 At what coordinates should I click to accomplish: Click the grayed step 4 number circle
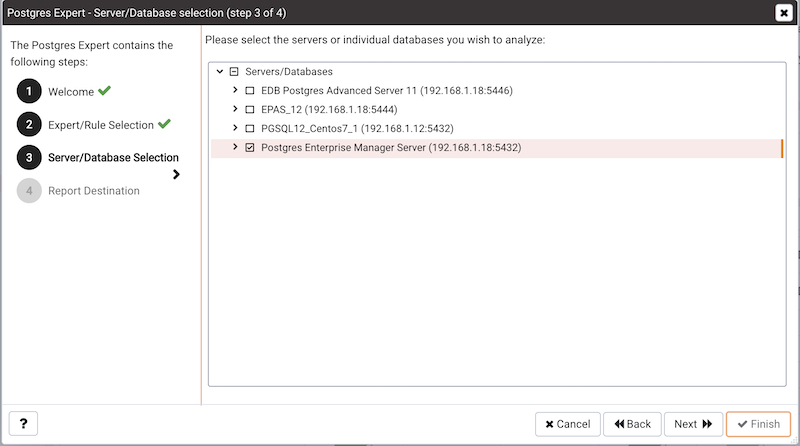[29, 190]
